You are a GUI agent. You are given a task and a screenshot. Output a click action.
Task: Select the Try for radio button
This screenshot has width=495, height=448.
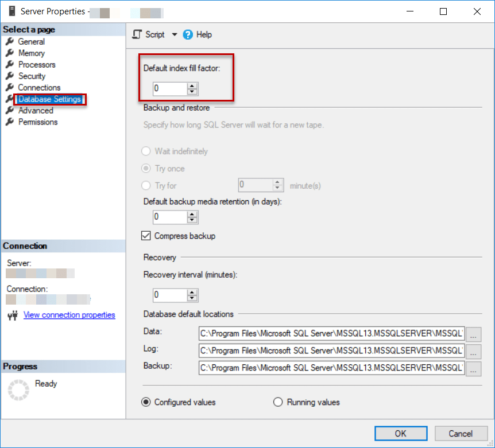point(146,185)
